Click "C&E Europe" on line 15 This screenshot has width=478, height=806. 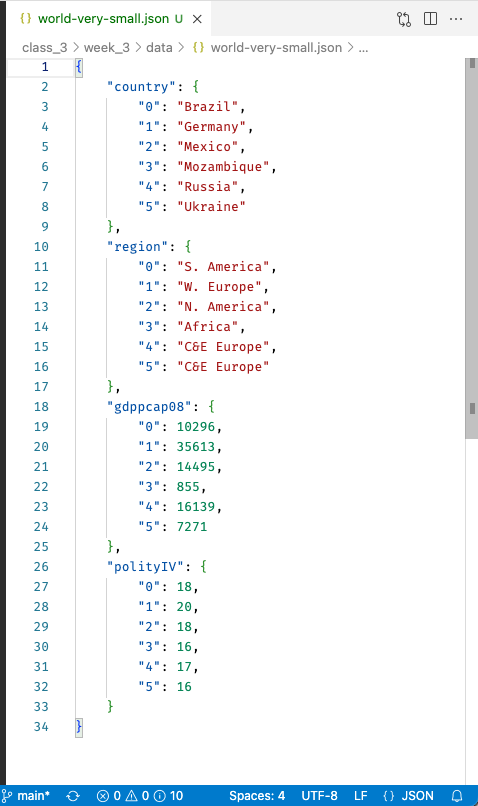pyautogui.click(x=223, y=347)
